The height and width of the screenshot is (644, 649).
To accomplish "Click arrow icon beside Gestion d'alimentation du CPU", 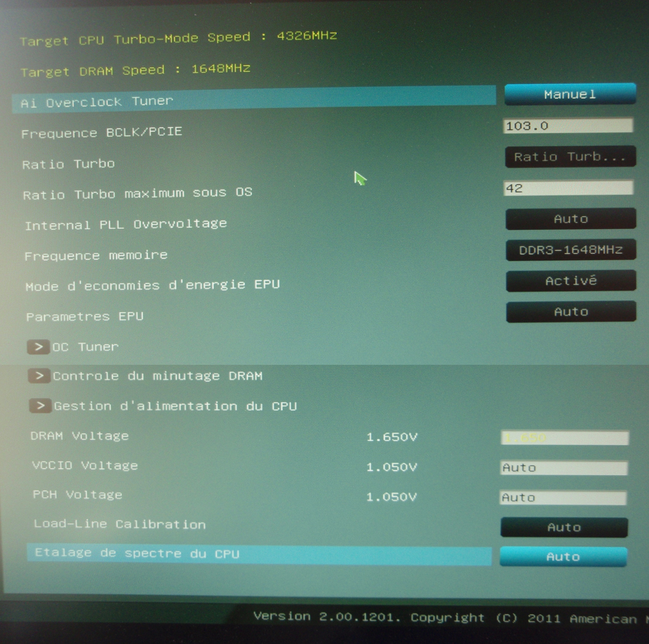I will click(x=40, y=406).
